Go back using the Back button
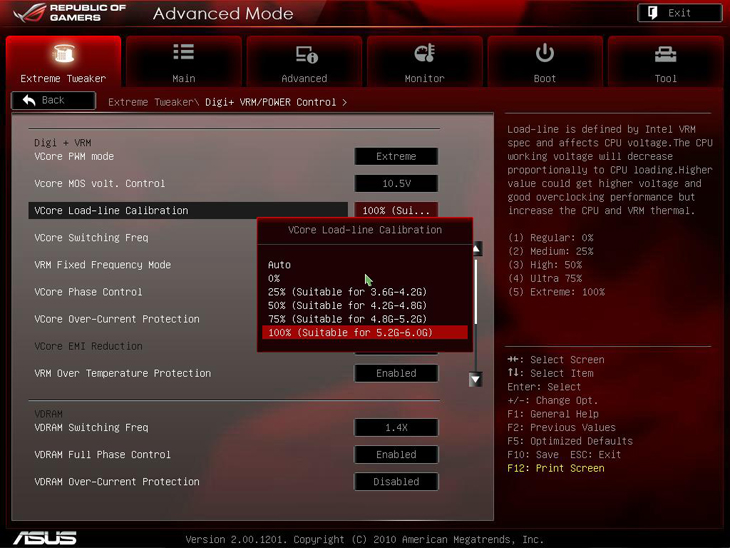730x548 pixels. 53,101
